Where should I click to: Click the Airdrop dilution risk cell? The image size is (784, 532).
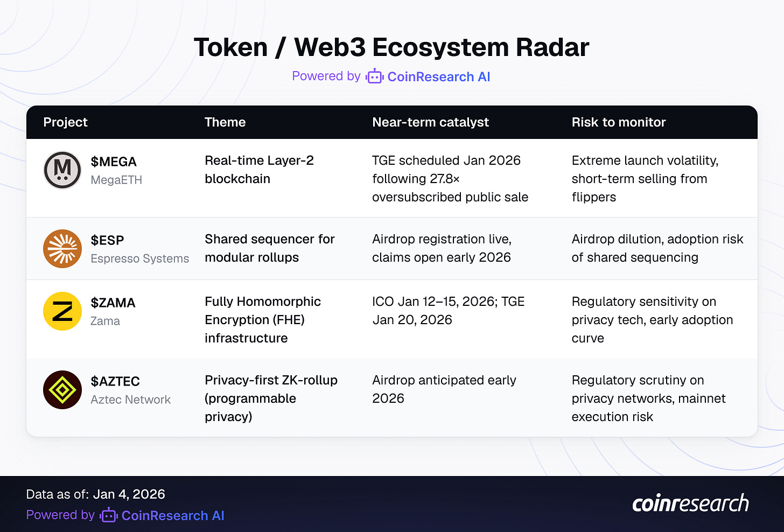coord(657,248)
